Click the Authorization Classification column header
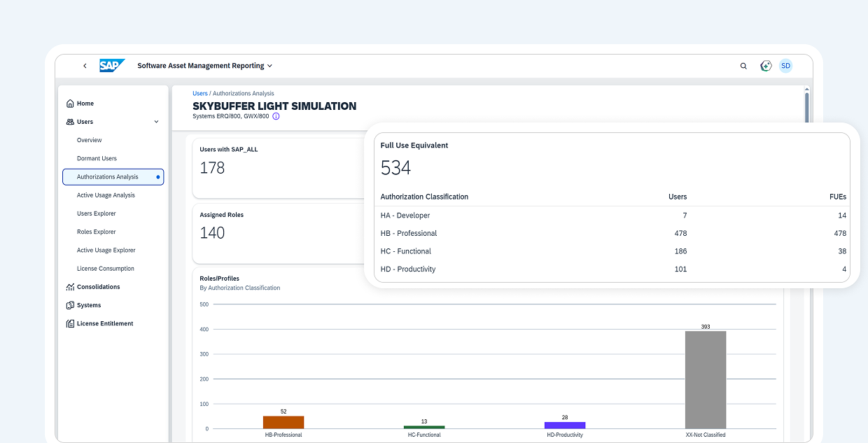 point(424,197)
